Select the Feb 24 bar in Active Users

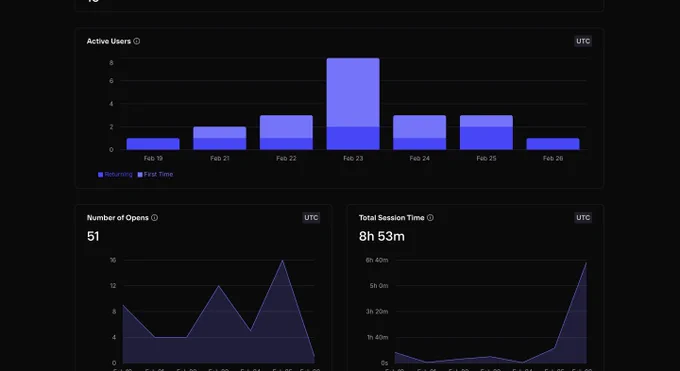point(419,132)
